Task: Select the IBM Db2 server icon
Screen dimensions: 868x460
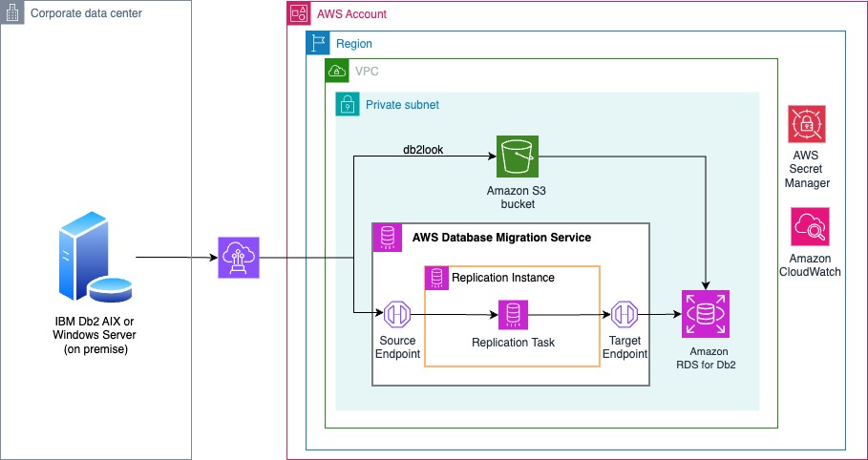Action: point(95,257)
